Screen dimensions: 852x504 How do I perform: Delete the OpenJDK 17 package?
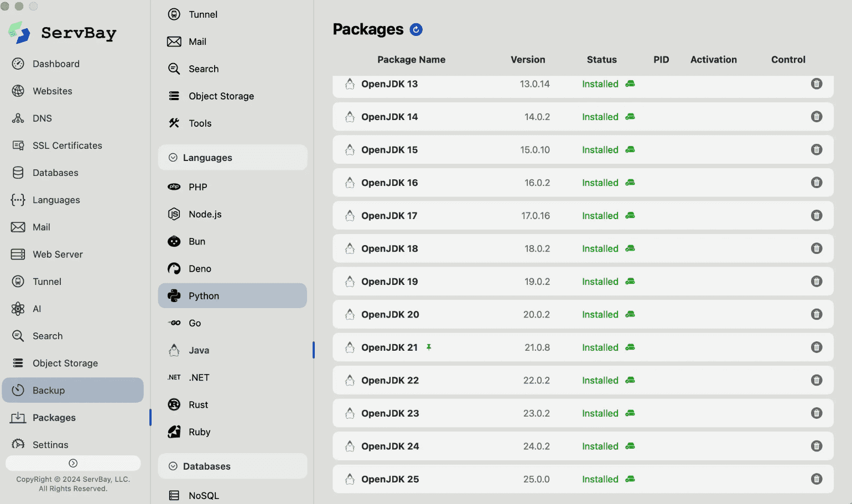click(x=816, y=216)
